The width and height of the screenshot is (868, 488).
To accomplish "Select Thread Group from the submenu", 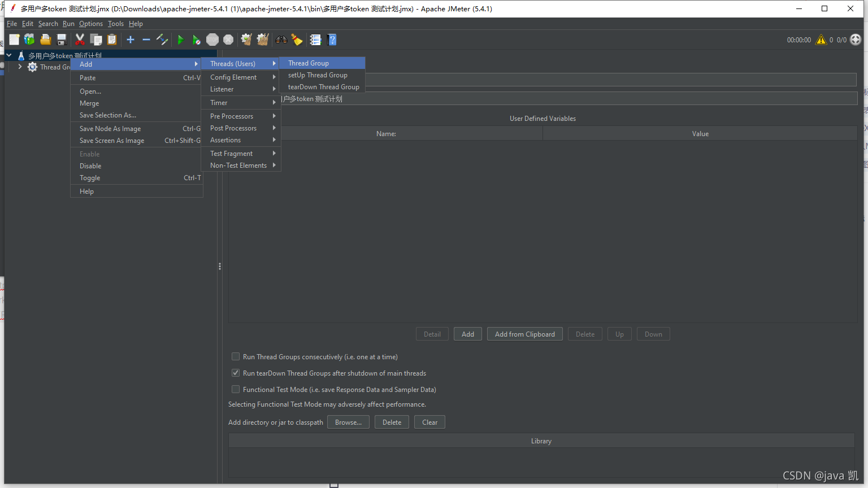I will tap(322, 63).
